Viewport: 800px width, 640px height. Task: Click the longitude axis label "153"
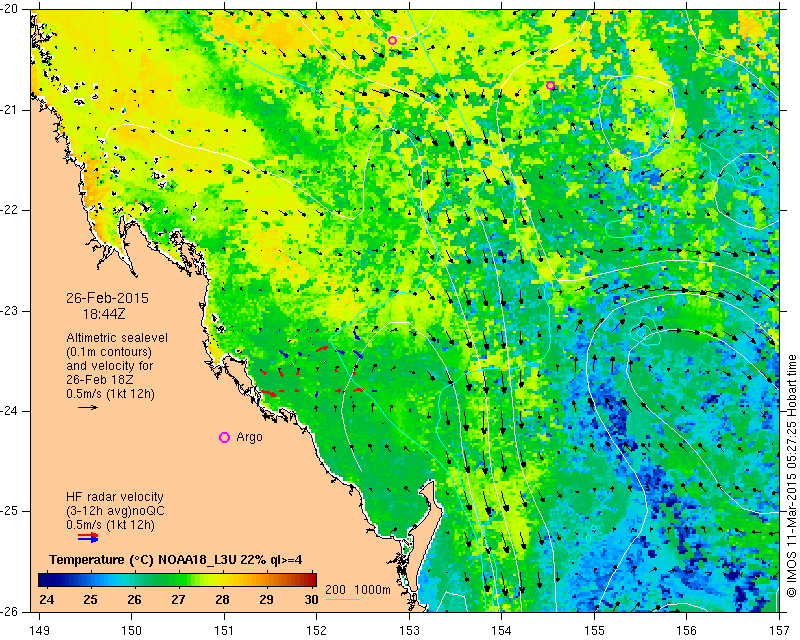409,631
